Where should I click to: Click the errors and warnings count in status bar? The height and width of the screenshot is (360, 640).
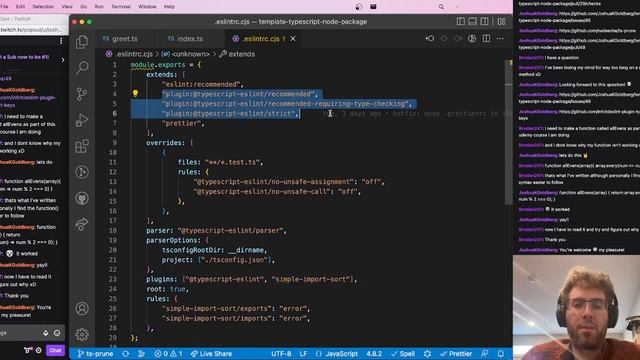click(x=169, y=354)
